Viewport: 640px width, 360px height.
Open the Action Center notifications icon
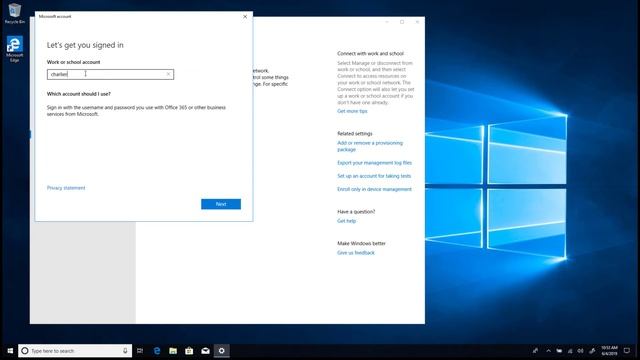click(x=627, y=351)
